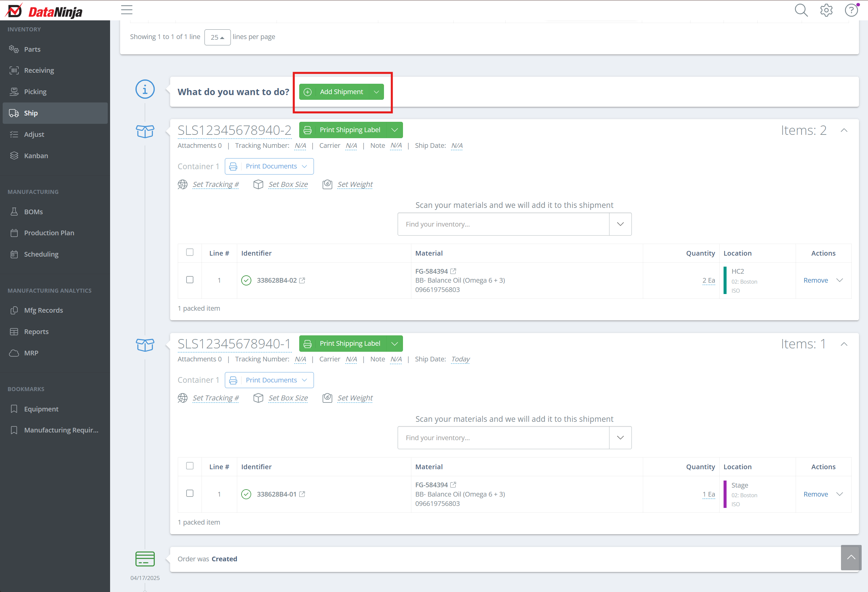Screen dimensions: 868x592
Task: Open external link icon next to 338628B4-02
Action: click(303, 280)
